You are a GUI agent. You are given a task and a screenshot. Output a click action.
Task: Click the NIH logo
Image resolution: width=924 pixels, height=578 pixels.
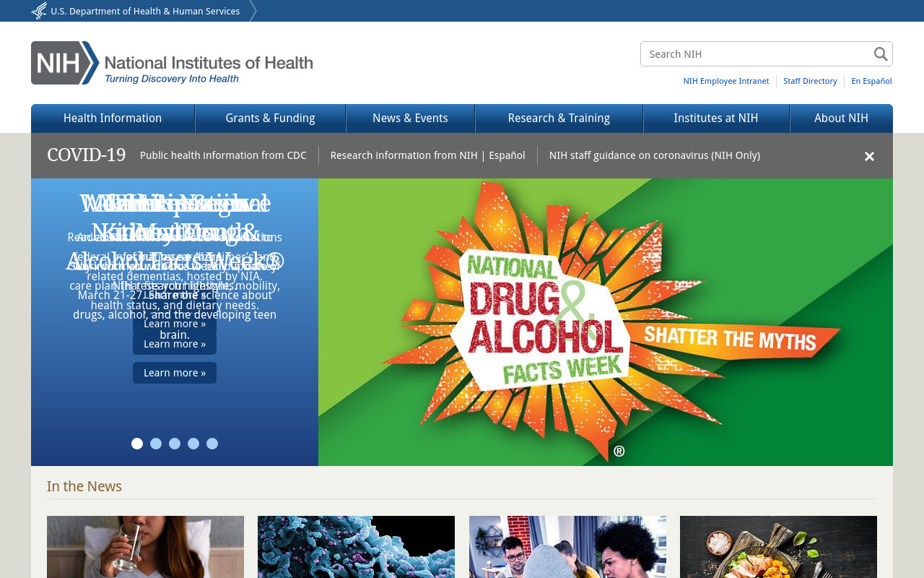click(x=172, y=63)
